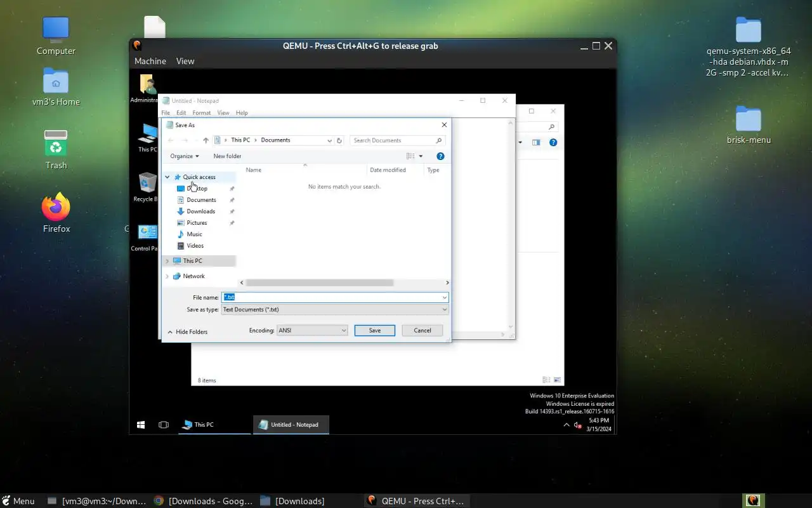The image size is (812, 508).
Task: Click the change view icon in Save As
Action: pos(410,156)
